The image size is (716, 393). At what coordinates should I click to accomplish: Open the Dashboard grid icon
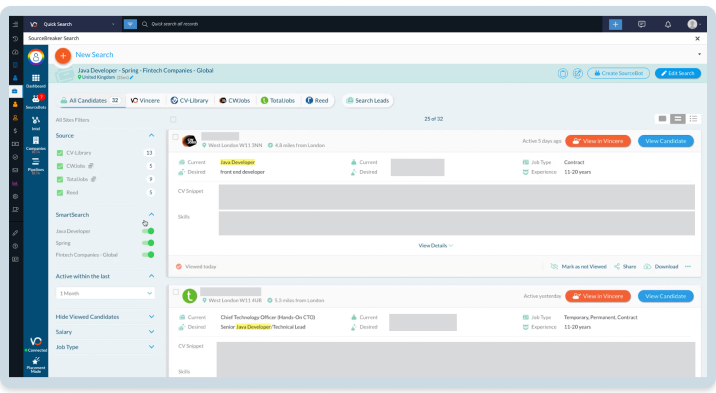click(36, 81)
